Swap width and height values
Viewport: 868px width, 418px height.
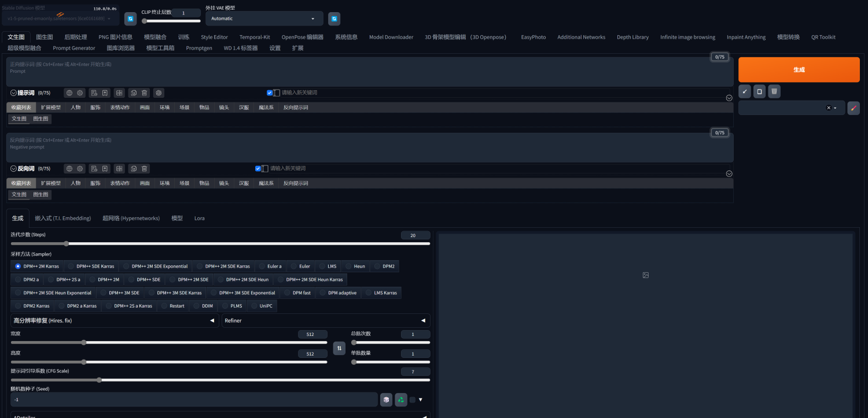(340, 348)
